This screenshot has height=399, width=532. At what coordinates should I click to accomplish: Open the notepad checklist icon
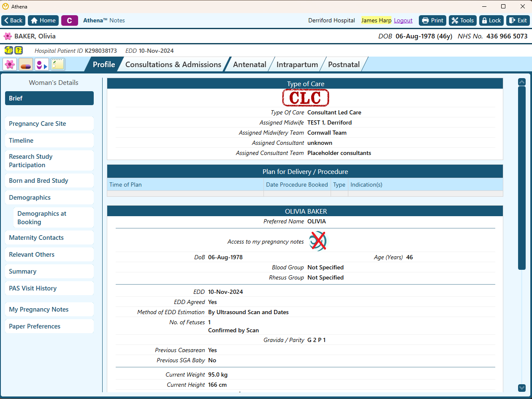(x=58, y=65)
